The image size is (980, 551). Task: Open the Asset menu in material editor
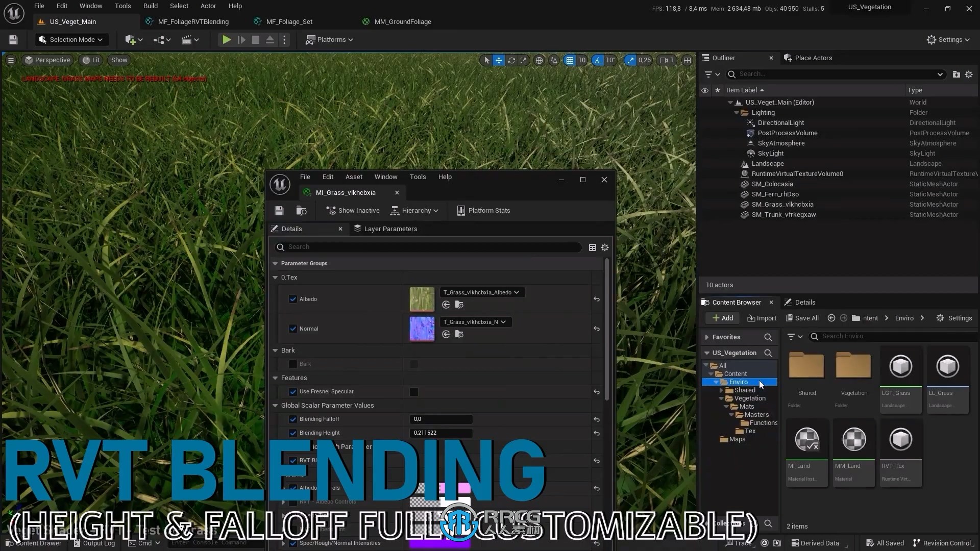coord(354,177)
